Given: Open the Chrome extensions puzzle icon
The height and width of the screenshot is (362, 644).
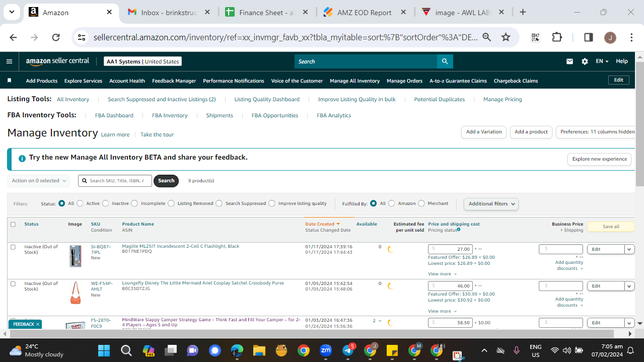Looking at the screenshot, I should pos(556,37).
